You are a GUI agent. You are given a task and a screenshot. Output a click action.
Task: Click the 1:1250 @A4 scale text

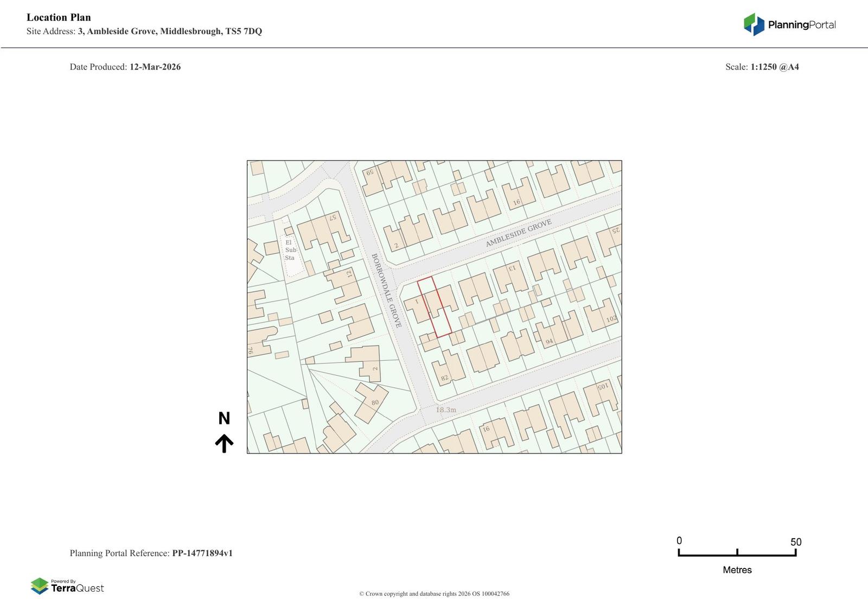tap(774, 67)
